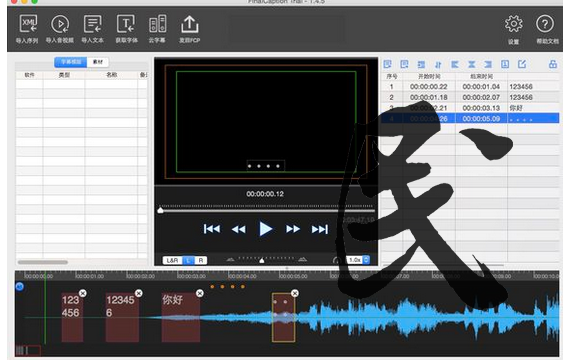The image size is (563, 360).
Task: Click the video progress scrubber handle
Action: point(160,210)
